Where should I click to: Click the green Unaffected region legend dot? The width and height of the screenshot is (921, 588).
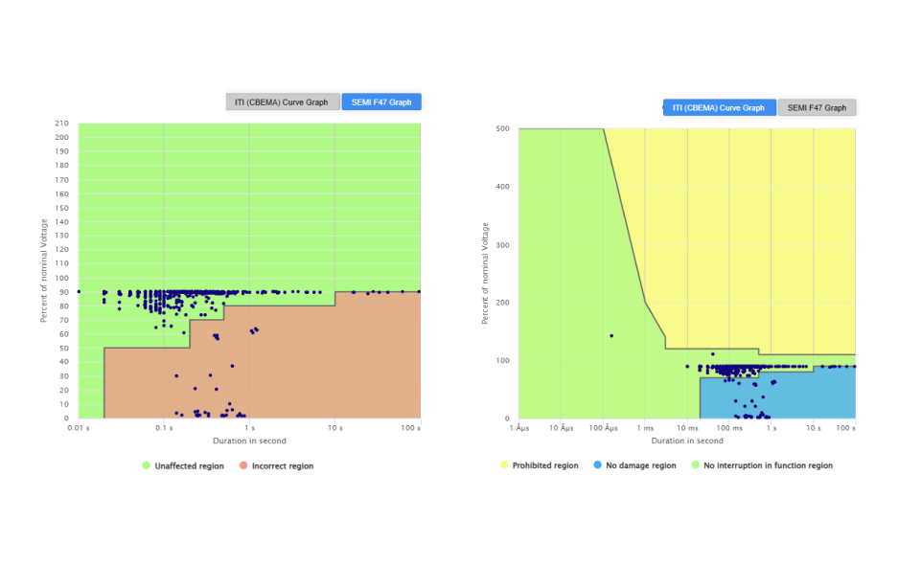[x=147, y=465]
